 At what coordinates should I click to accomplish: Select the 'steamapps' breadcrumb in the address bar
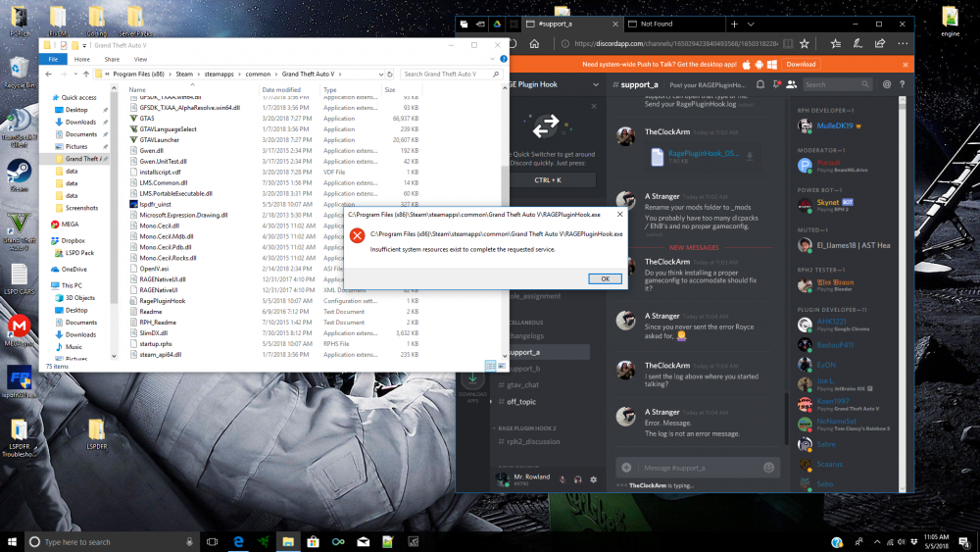tap(219, 74)
